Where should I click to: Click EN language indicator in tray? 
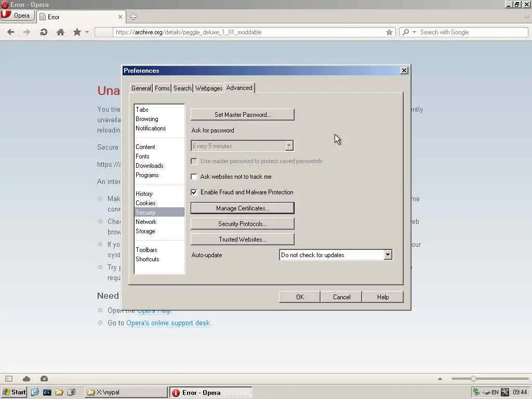tap(495, 393)
